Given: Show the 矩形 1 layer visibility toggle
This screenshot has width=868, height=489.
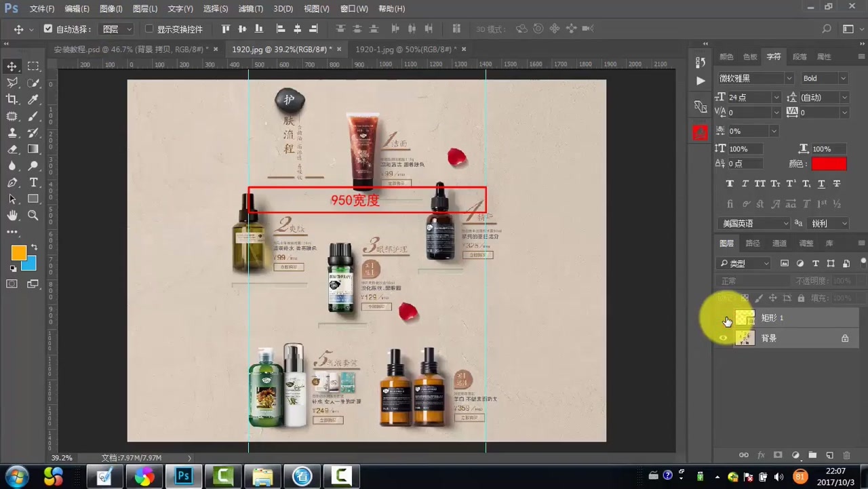Looking at the screenshot, I should click(724, 317).
